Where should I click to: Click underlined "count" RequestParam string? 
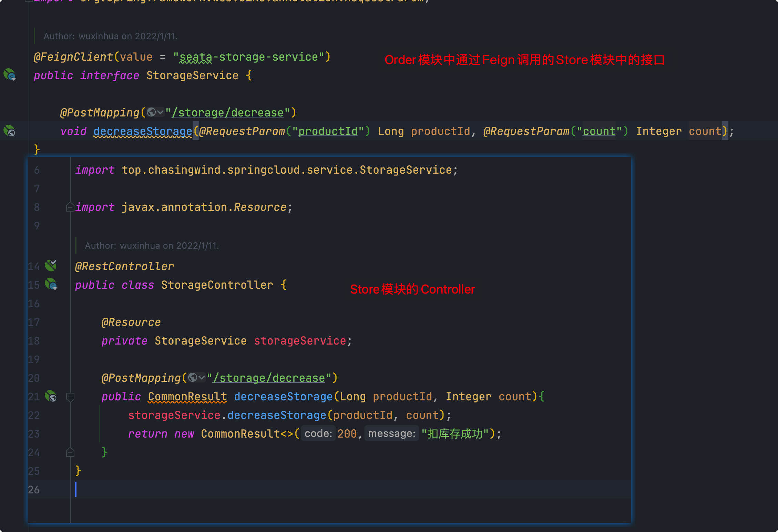(x=599, y=131)
